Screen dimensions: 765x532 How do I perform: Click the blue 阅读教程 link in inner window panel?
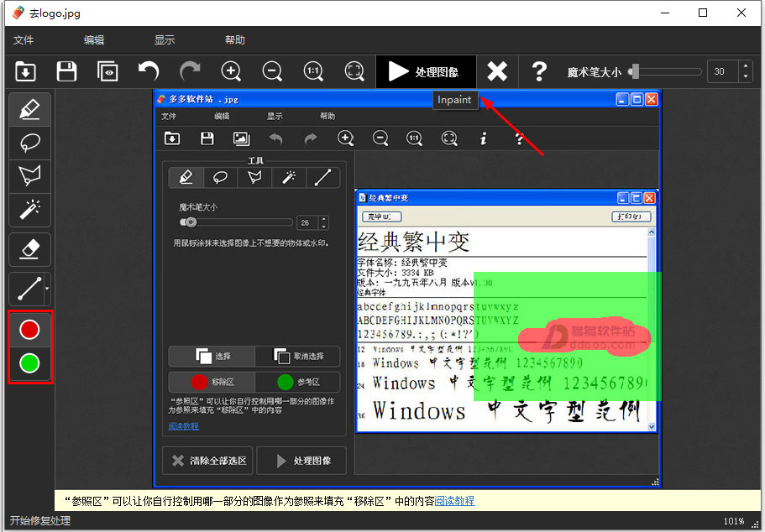tap(183, 425)
